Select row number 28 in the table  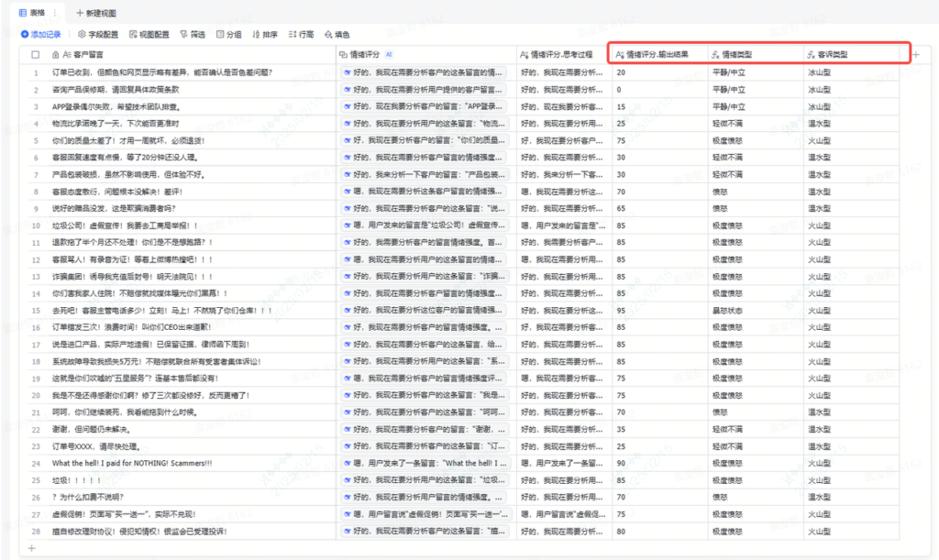(x=35, y=531)
